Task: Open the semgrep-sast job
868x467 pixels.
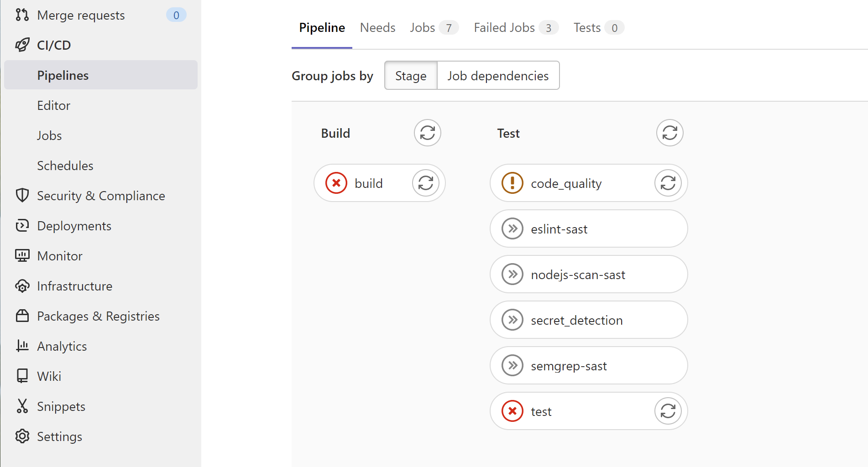Action: (x=569, y=366)
